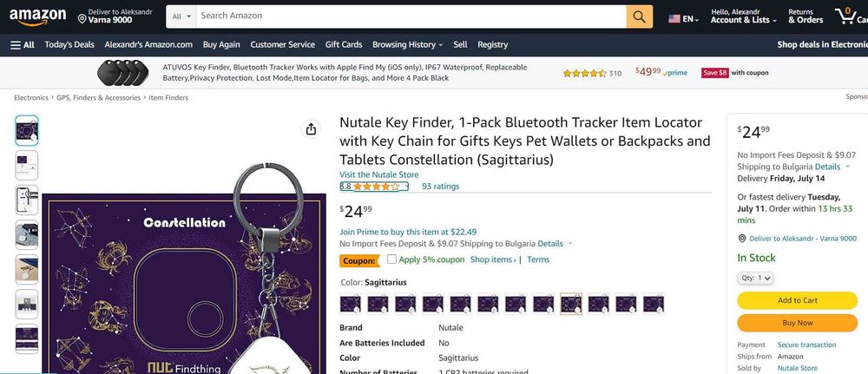Click the Amazon logo
Image resolution: width=868 pixels, height=374 pixels.
point(38,16)
